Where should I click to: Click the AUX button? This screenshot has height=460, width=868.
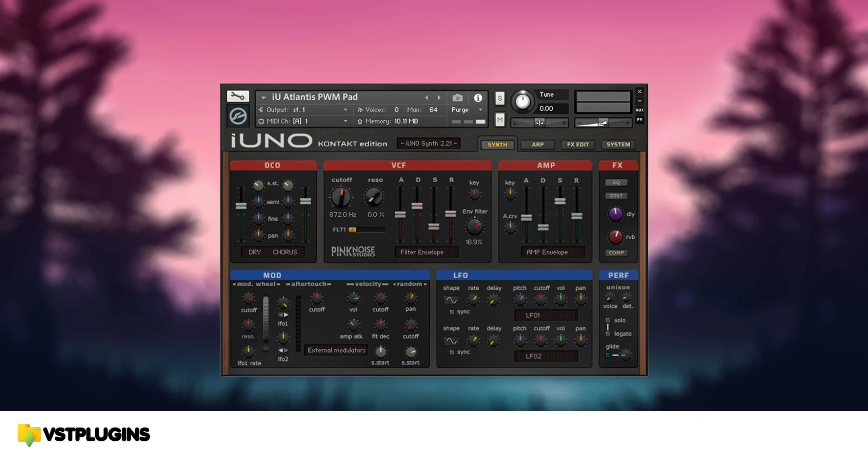tap(639, 110)
